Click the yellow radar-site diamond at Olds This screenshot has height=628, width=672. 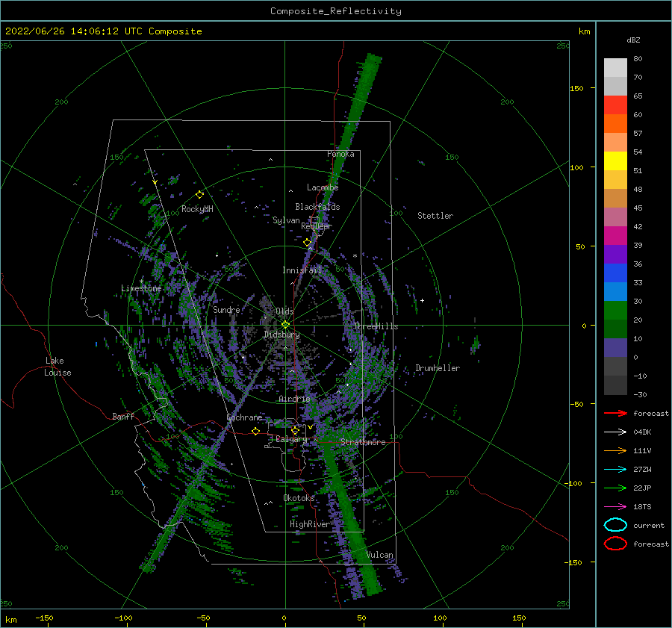pyautogui.click(x=285, y=325)
